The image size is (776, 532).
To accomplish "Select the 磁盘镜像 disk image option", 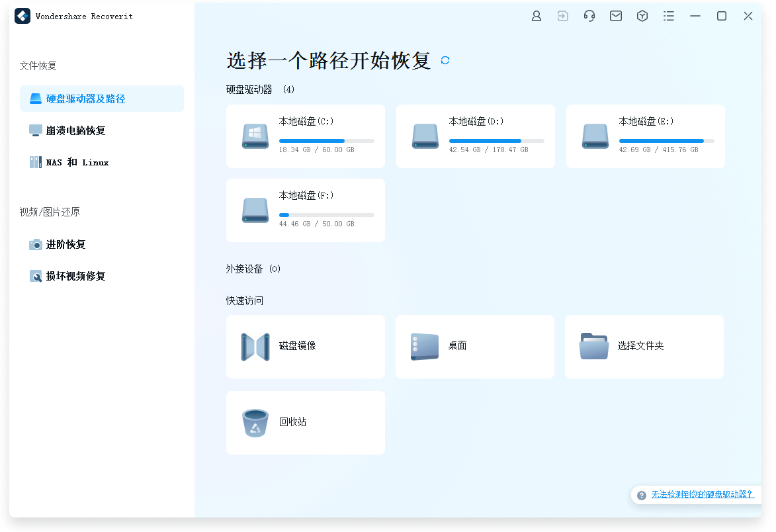I will click(x=305, y=346).
